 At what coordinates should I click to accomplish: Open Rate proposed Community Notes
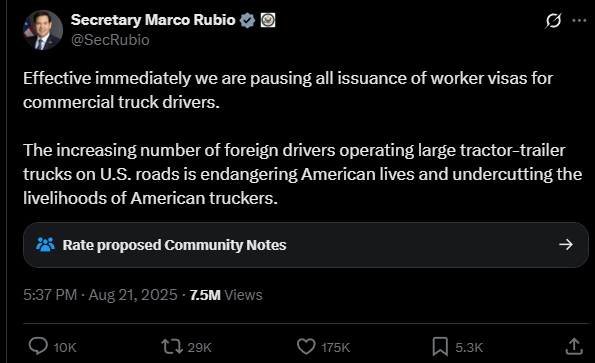pos(306,245)
